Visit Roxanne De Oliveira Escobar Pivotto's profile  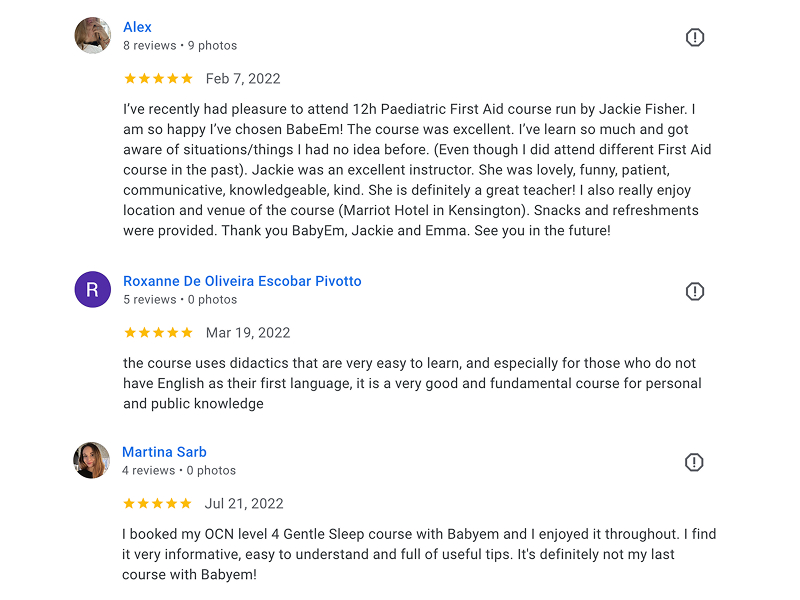click(x=242, y=281)
